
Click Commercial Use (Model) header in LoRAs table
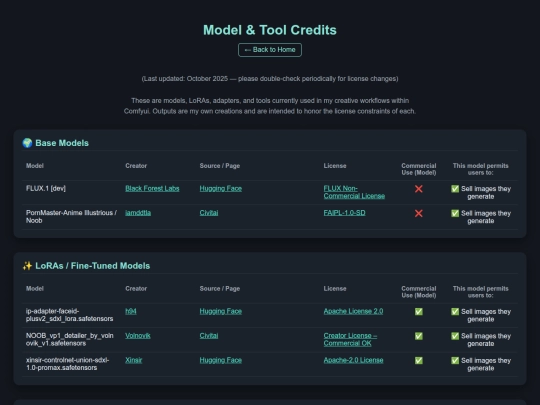tap(419, 292)
